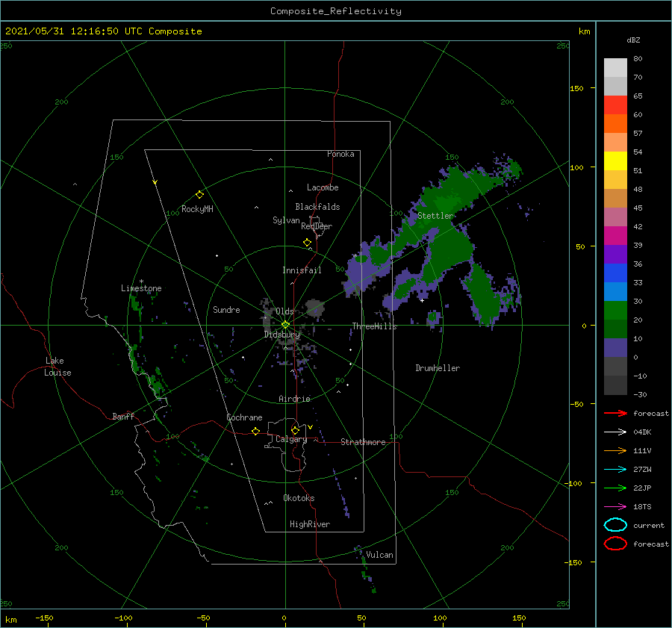Select the 51 dBZ yellow color swatch
The height and width of the screenshot is (628, 672).
615,161
